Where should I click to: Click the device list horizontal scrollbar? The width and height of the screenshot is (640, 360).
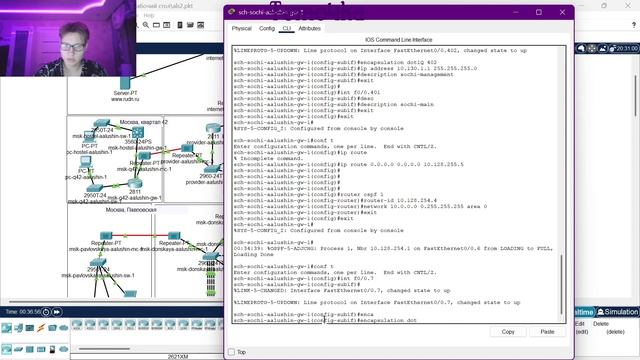click(104, 349)
